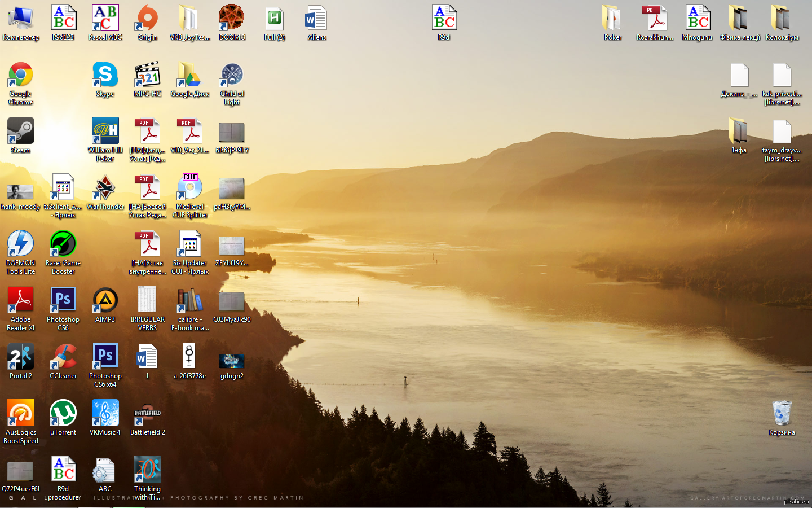The image size is (812, 508).
Task: Select the War Thunder shortcut
Action: pyautogui.click(x=105, y=188)
